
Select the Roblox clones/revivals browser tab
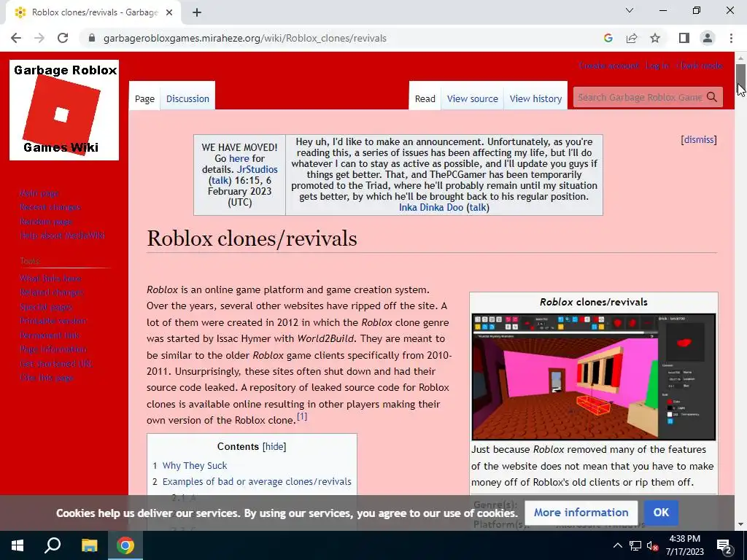[93, 12]
